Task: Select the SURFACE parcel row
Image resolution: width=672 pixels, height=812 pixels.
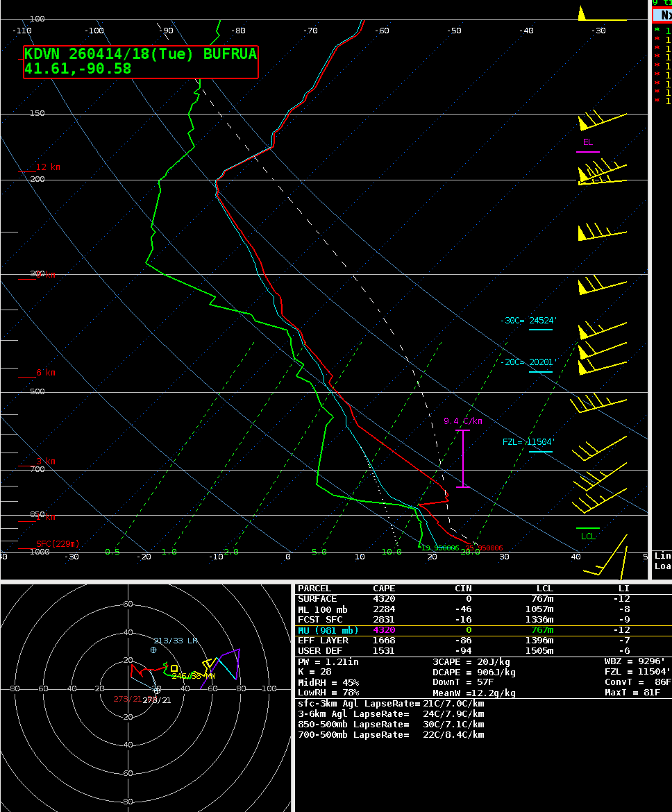Action: coord(483,599)
